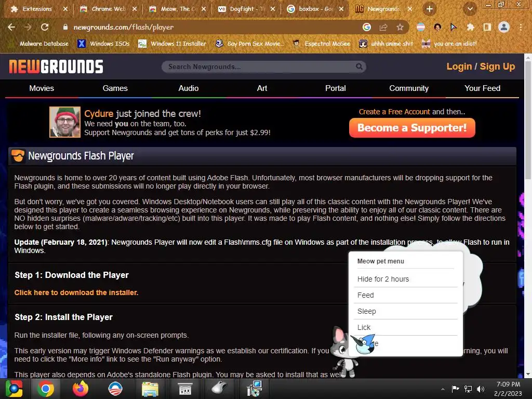Launch Firefox from the taskbar
Image resolution: width=532 pixels, height=399 pixels.
pos(81,389)
